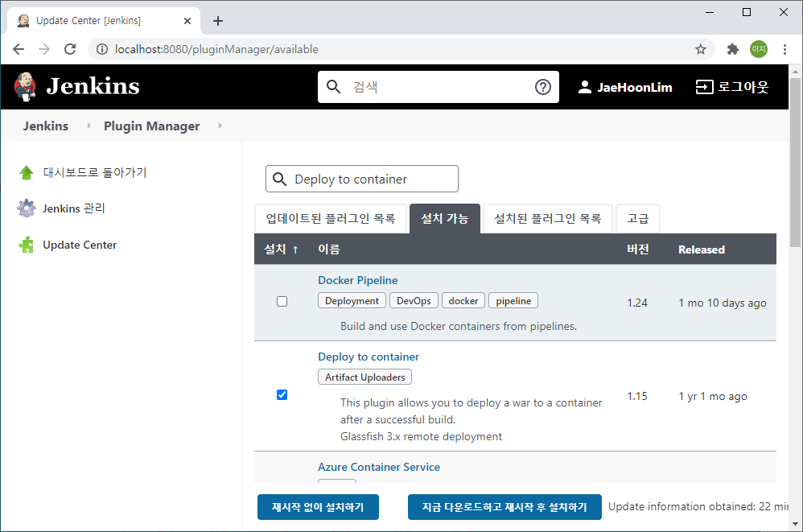The image size is (803, 532).
Task: Click 대시보드로 돌아가기 link
Action: click(95, 172)
